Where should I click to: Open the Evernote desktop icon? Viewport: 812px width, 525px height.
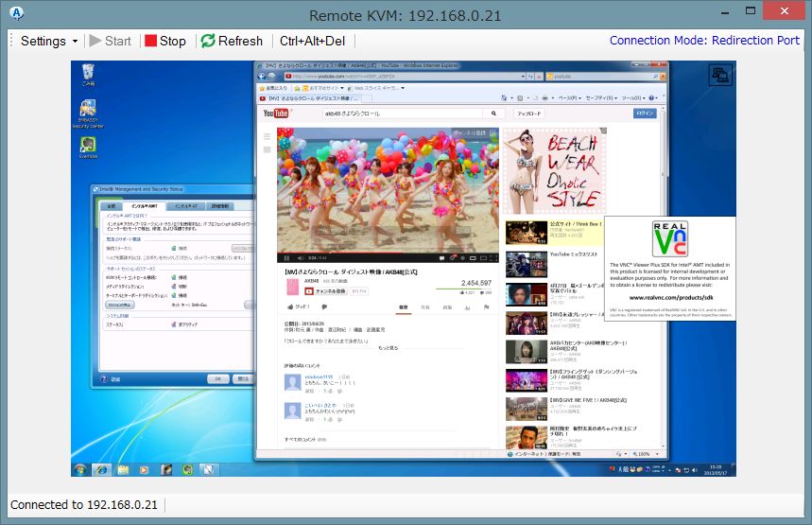point(88,149)
